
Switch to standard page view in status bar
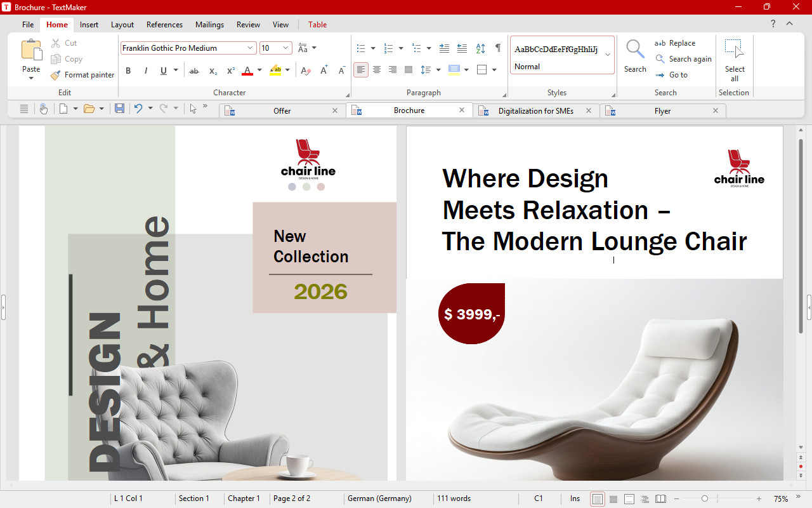click(598, 499)
